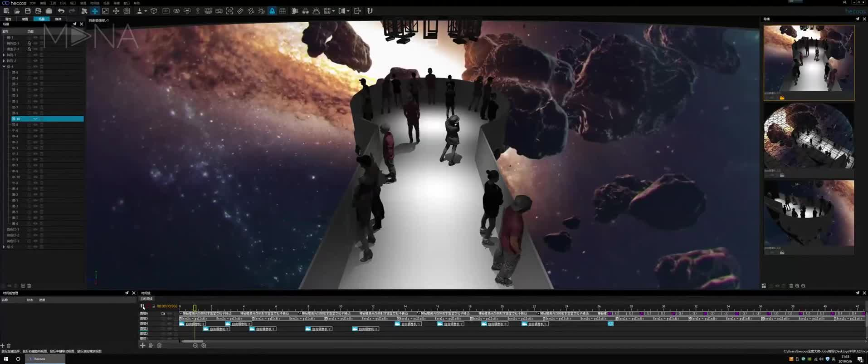Open the dropdown arrow beside the download-tray icon
Image resolution: width=868 pixels, height=364 pixels.
(146, 11)
